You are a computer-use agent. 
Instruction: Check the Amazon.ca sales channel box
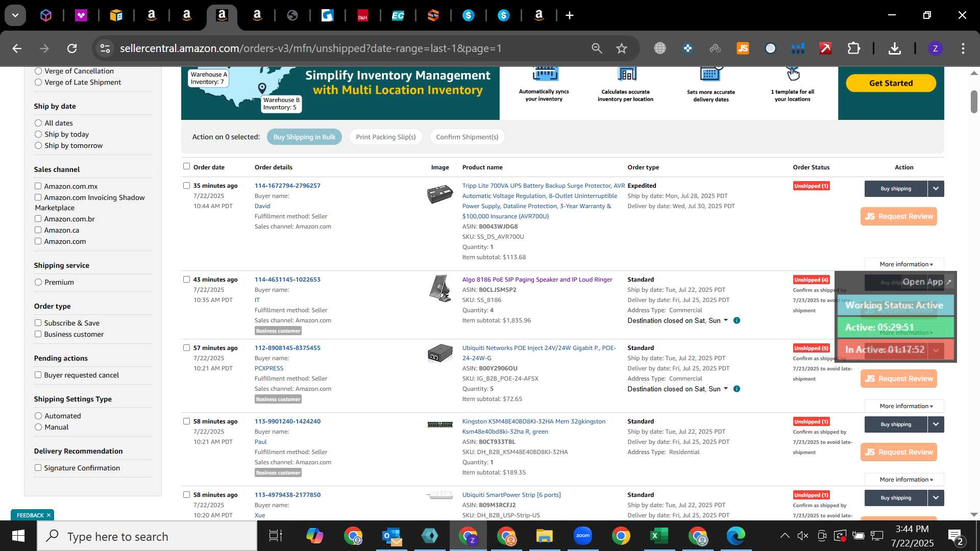38,230
